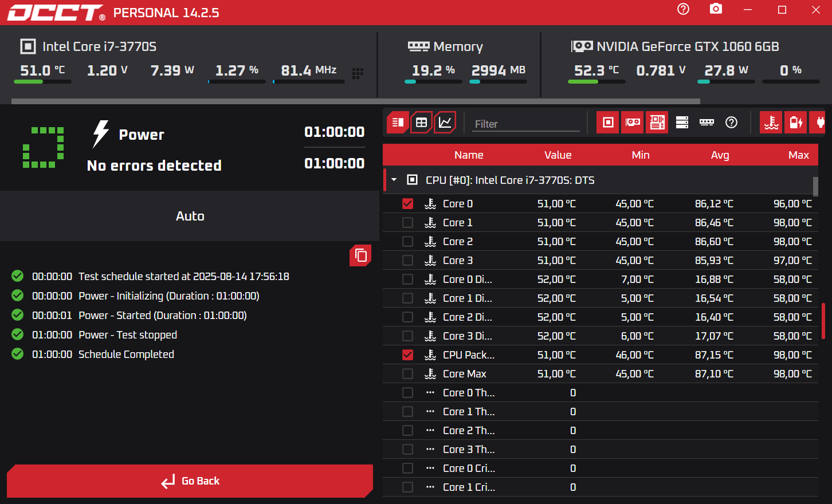Toggle the memory sensor filter

(707, 123)
